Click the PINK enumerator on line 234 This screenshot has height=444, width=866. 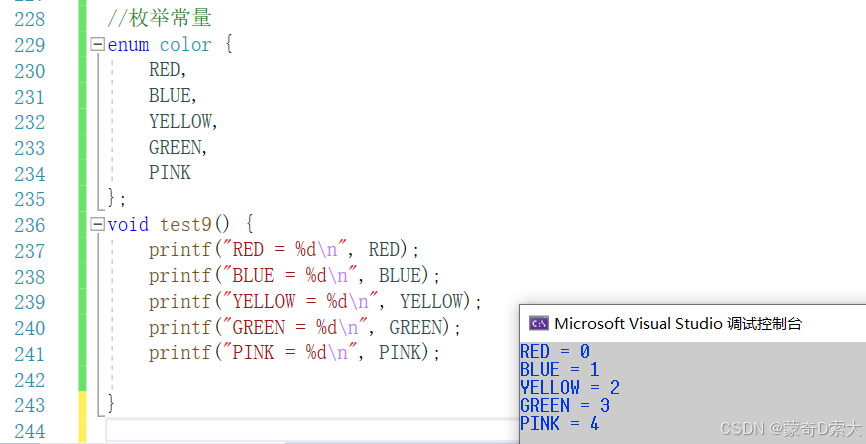point(170,173)
